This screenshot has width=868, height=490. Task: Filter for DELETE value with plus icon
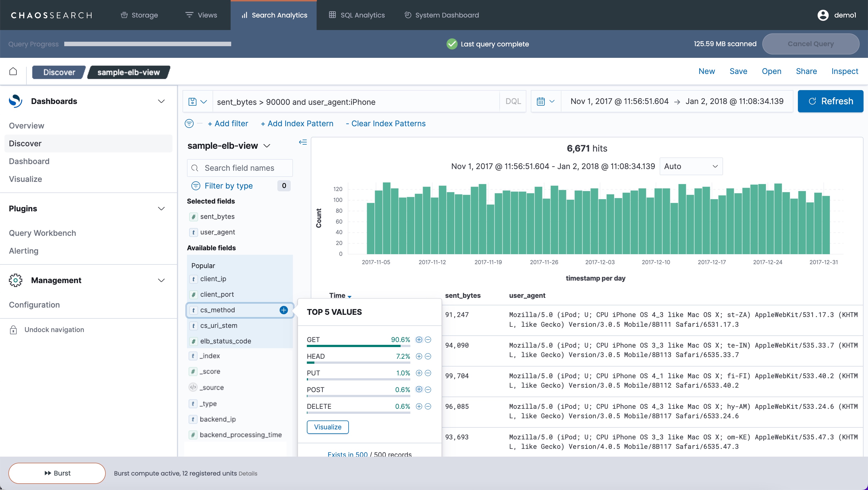tap(419, 406)
